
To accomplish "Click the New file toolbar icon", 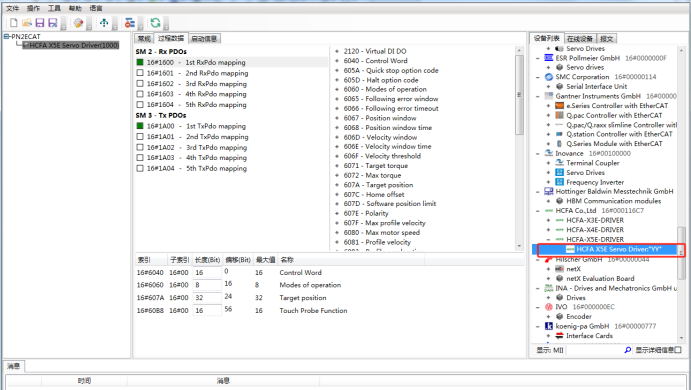I will click(x=13, y=22).
